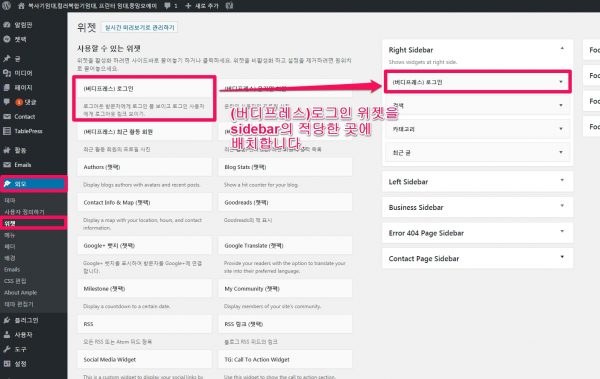Open the 헤더 submenu item
The height and width of the screenshot is (379, 600).
click(10, 247)
